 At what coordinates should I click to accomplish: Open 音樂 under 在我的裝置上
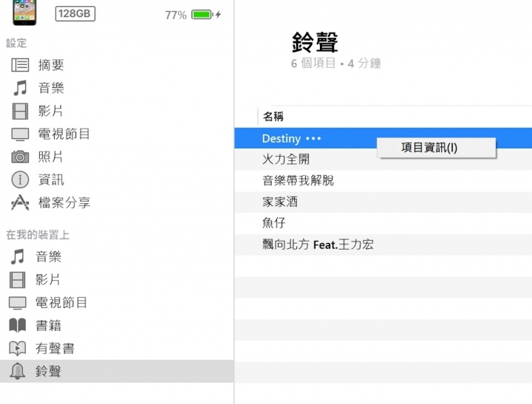pyautogui.click(x=49, y=256)
